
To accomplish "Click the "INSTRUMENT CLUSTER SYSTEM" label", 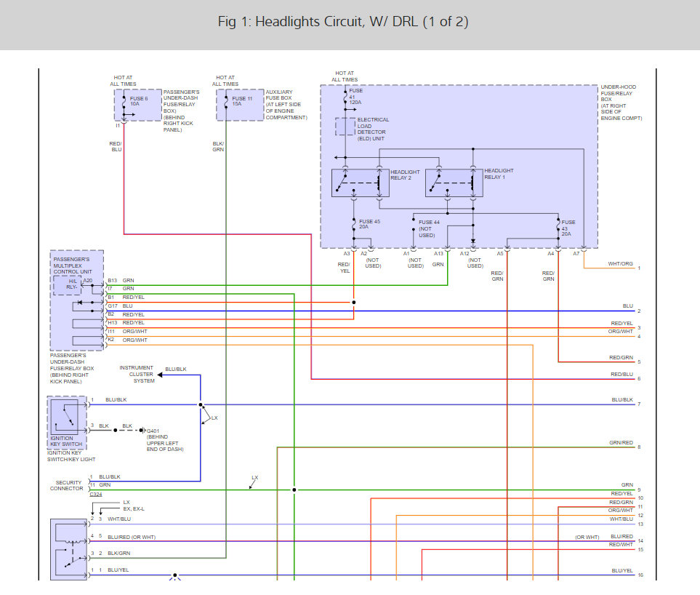I will (137, 375).
